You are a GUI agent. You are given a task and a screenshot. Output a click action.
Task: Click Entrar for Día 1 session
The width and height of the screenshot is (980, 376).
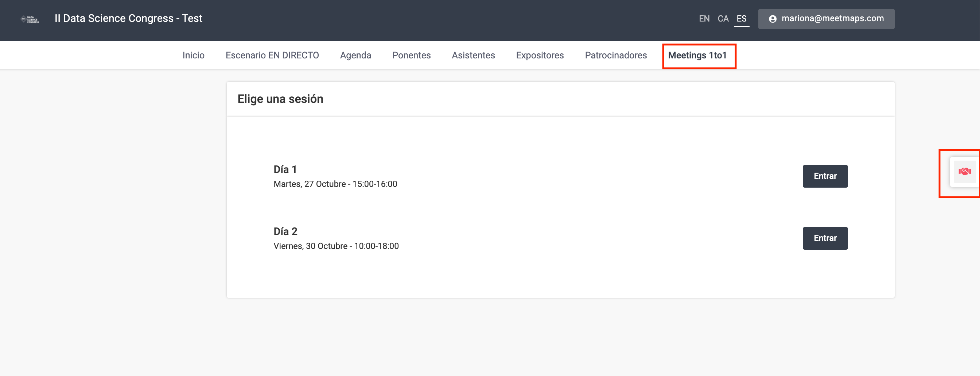pyautogui.click(x=825, y=176)
